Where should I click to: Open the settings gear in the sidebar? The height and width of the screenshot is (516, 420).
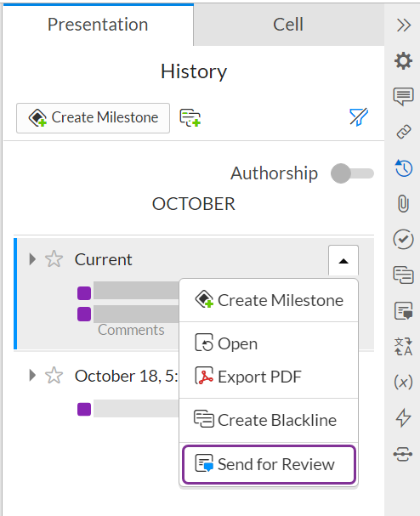[x=403, y=61]
